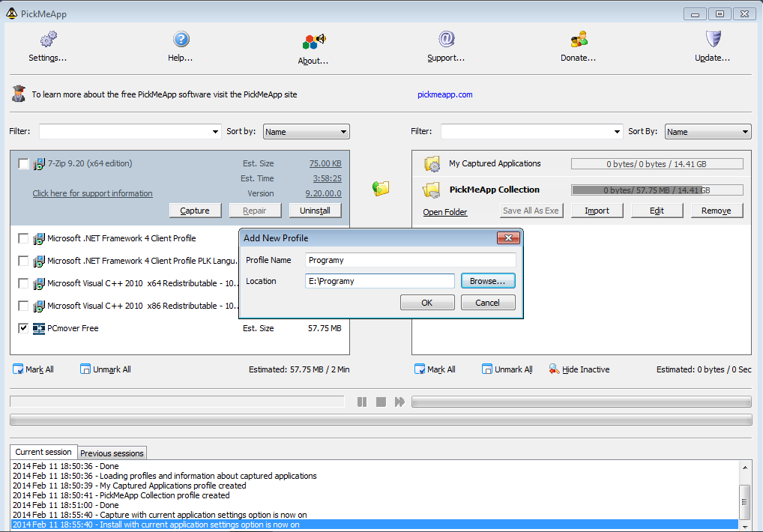The height and width of the screenshot is (532, 763).
Task: Browse for the profile location
Action: 488,281
